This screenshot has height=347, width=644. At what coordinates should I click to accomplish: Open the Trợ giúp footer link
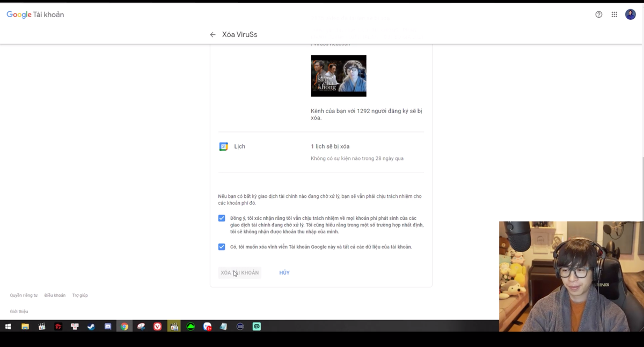click(80, 296)
